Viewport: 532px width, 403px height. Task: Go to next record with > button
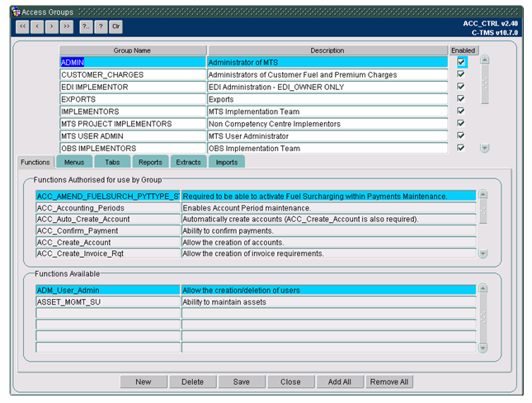52,26
